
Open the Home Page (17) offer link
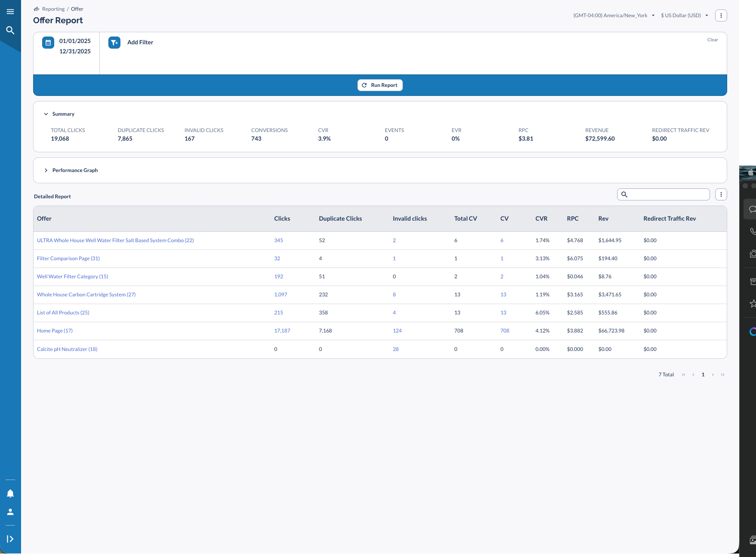pyautogui.click(x=55, y=331)
